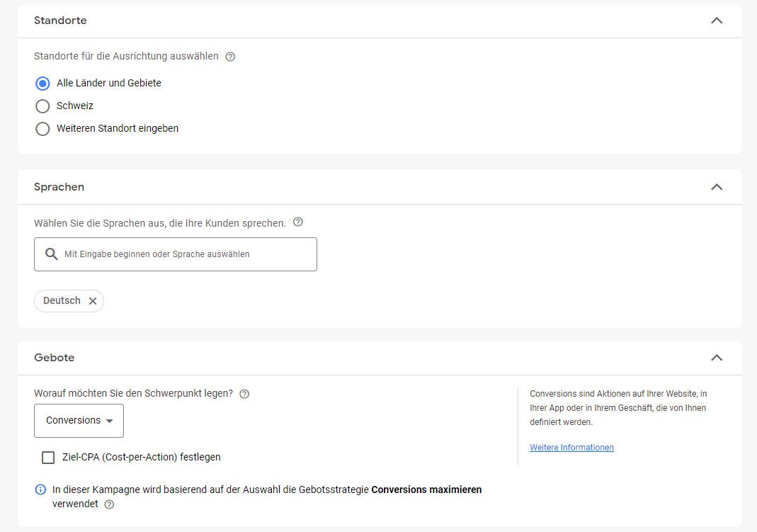Click info icon before Gebotsstrategie notice
The width and height of the screenshot is (757, 532).
[x=40, y=489]
